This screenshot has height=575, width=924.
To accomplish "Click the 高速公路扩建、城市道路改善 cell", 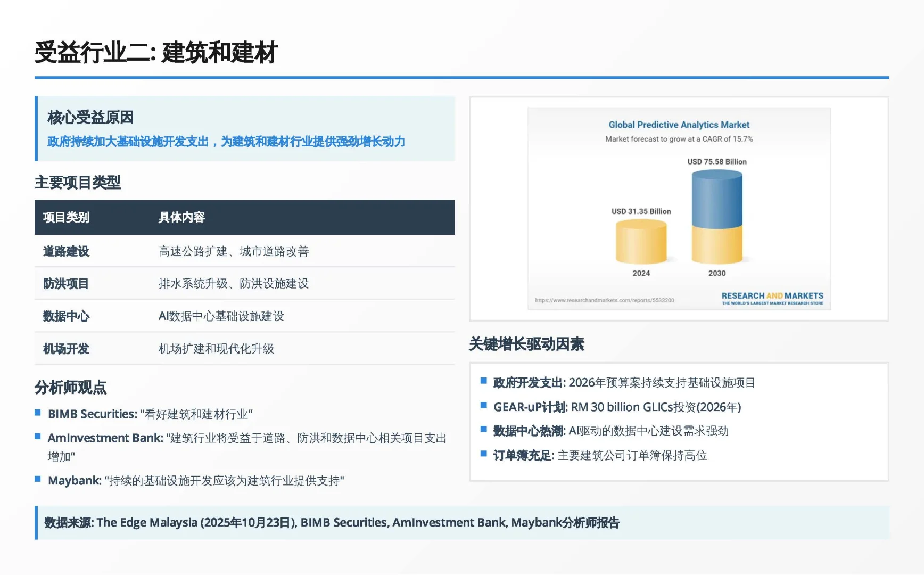I will [x=234, y=251].
